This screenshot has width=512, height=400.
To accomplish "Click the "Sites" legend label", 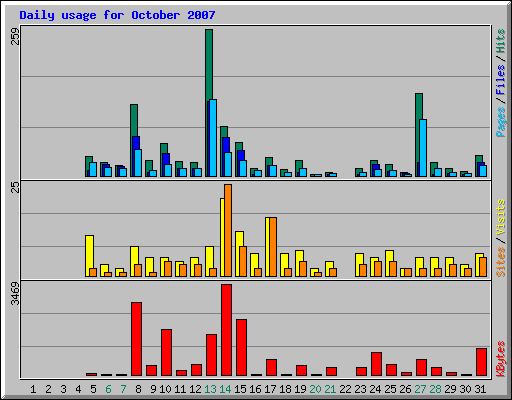I will (501, 262).
